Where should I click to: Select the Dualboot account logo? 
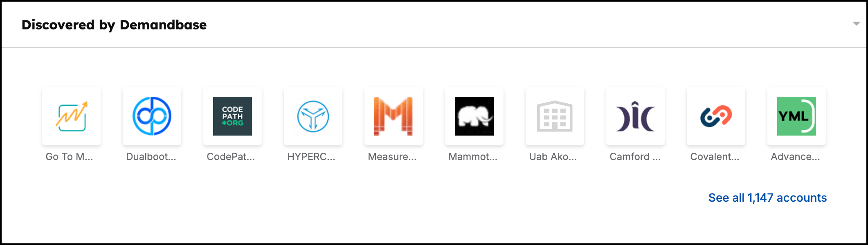[151, 116]
